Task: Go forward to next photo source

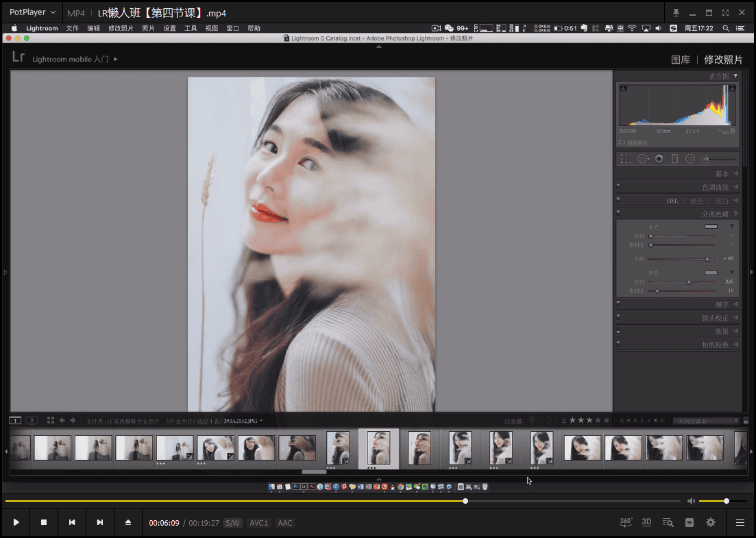Action: (73, 420)
